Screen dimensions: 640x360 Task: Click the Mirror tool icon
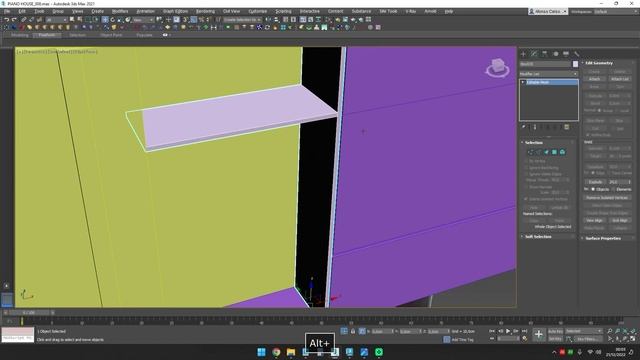point(268,19)
